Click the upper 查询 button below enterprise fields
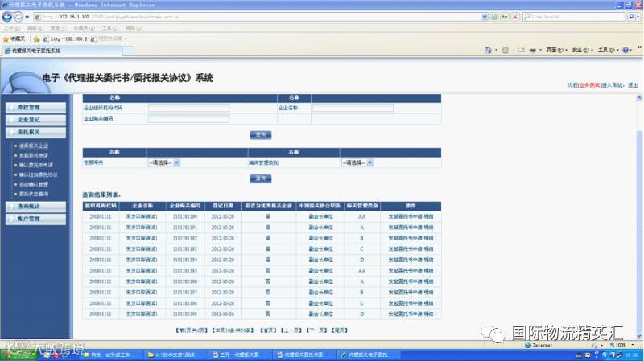The image size is (644, 361). pyautogui.click(x=261, y=135)
